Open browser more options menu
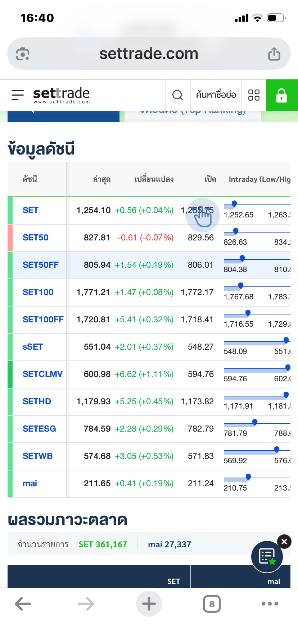 [270, 604]
